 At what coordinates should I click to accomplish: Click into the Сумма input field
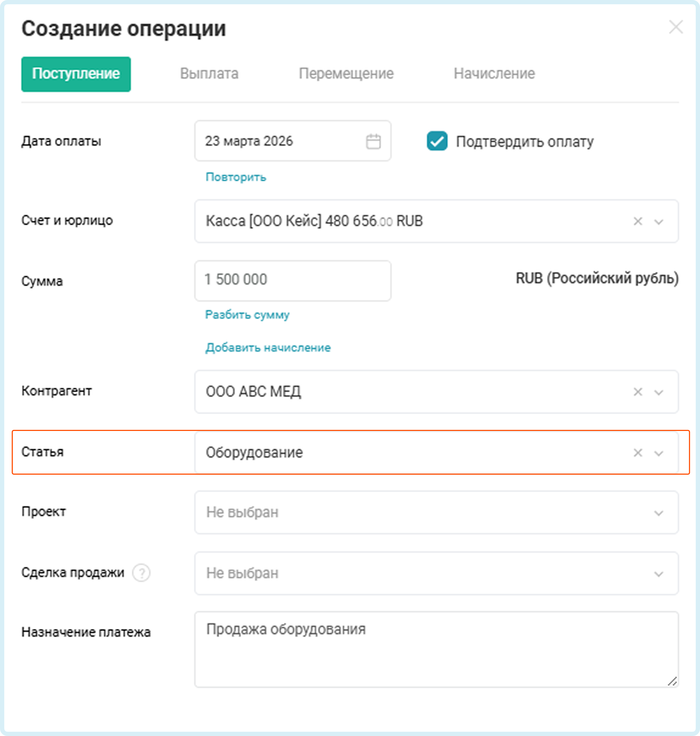[292, 280]
